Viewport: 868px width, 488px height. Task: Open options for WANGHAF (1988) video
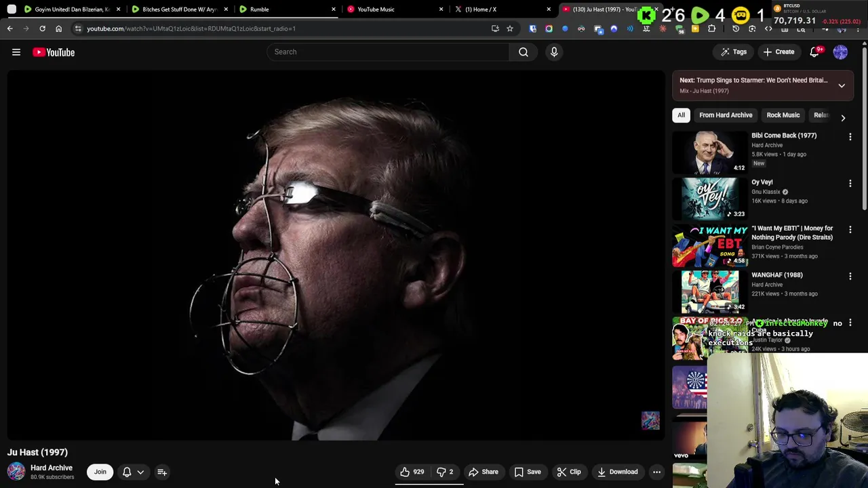coord(850,277)
